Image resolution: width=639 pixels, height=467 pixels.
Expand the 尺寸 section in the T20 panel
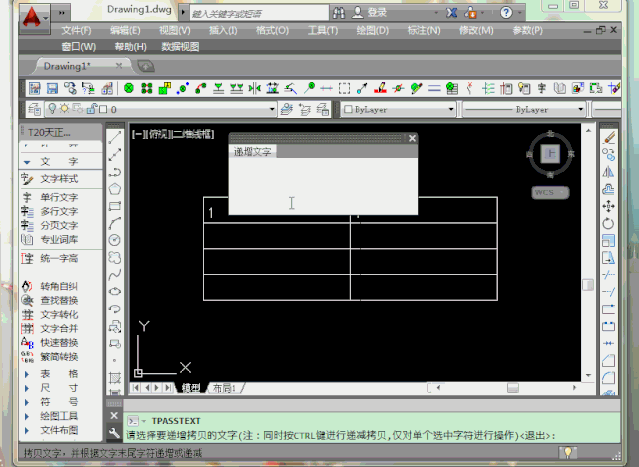click(x=27, y=388)
